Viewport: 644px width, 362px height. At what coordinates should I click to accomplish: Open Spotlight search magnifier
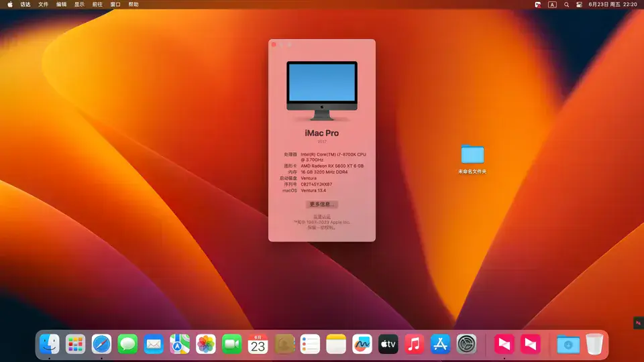(566, 5)
